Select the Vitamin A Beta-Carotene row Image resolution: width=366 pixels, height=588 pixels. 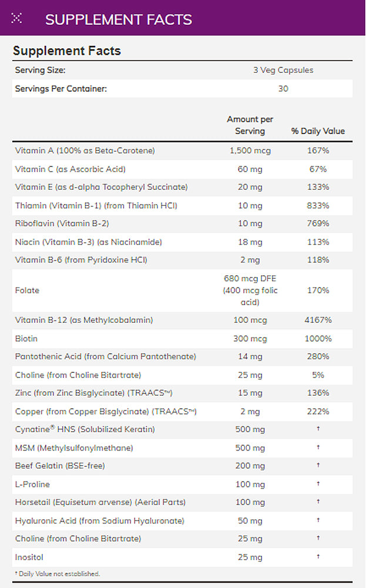click(x=85, y=151)
